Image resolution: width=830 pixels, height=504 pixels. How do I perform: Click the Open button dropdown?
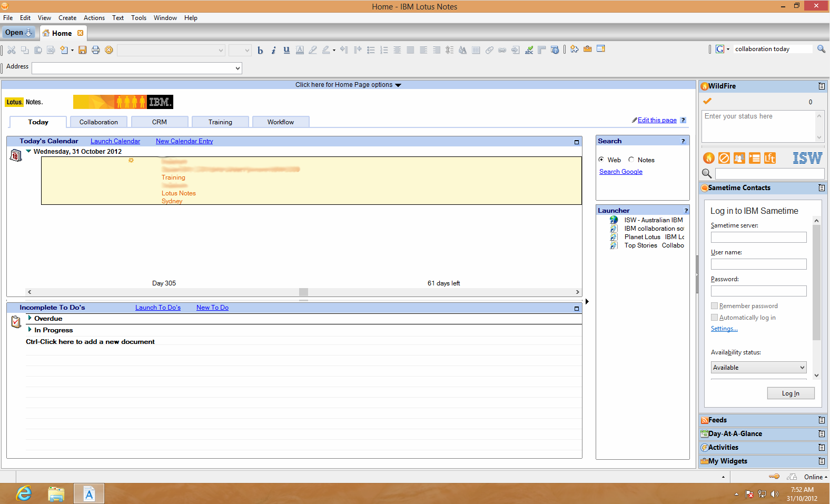coord(19,33)
